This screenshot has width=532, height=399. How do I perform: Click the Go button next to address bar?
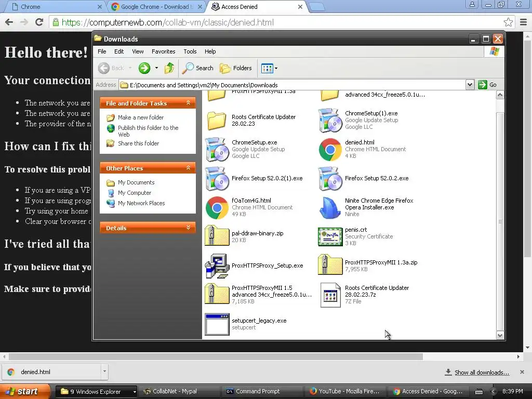coord(487,85)
